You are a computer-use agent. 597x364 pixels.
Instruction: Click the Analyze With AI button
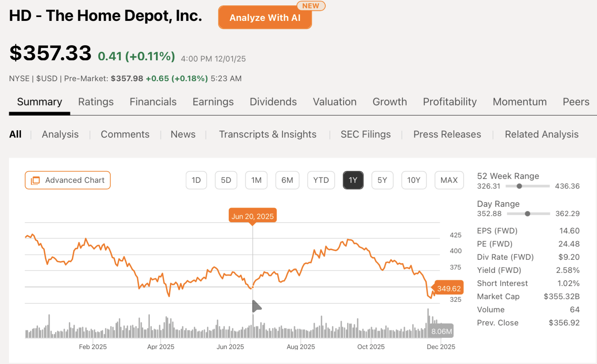click(x=265, y=17)
